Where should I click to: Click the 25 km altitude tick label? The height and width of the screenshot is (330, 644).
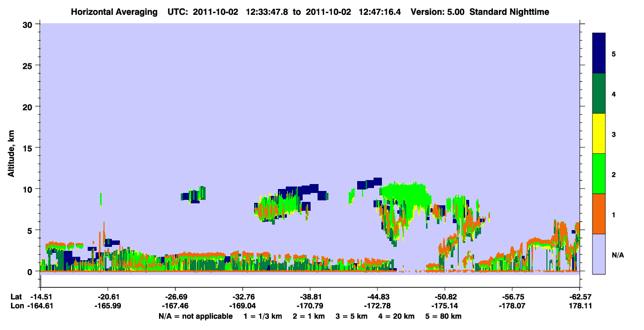(28, 65)
